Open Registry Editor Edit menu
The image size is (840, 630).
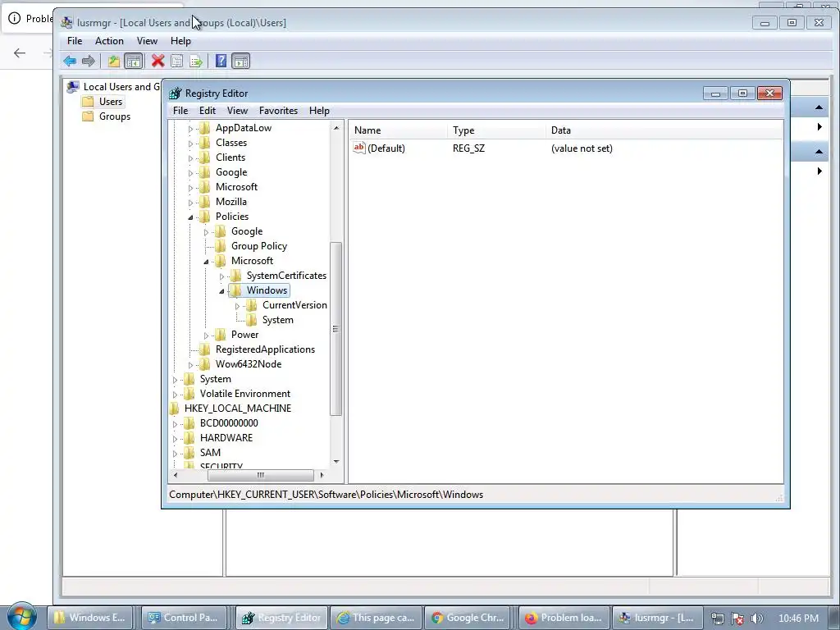(208, 111)
